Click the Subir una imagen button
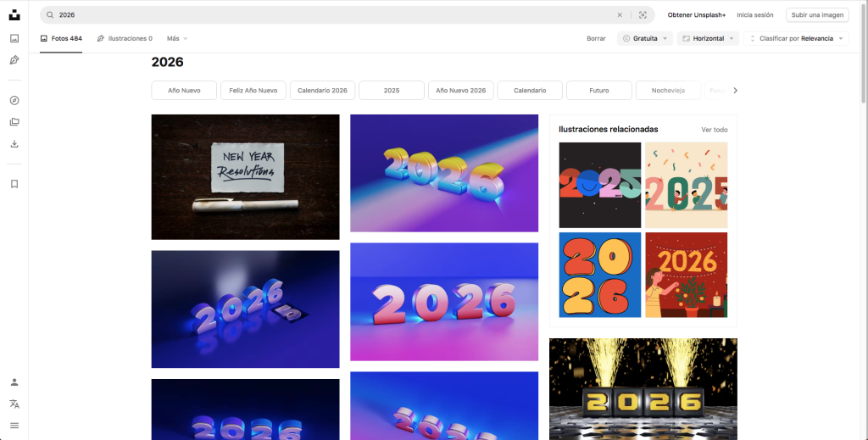Screen dimensions: 868x440 coord(817,15)
